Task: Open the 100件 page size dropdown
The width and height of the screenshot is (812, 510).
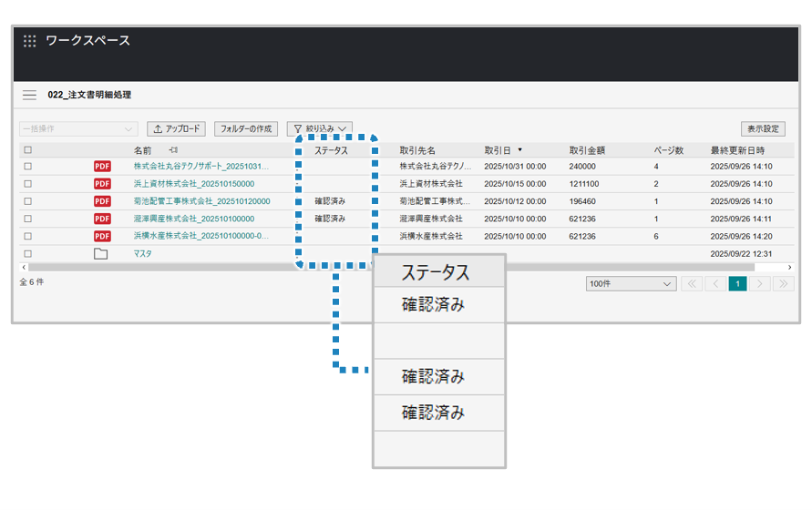Action: coord(631,284)
